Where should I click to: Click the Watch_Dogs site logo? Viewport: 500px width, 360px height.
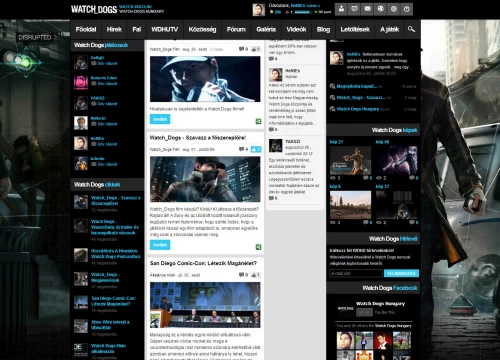tap(94, 9)
